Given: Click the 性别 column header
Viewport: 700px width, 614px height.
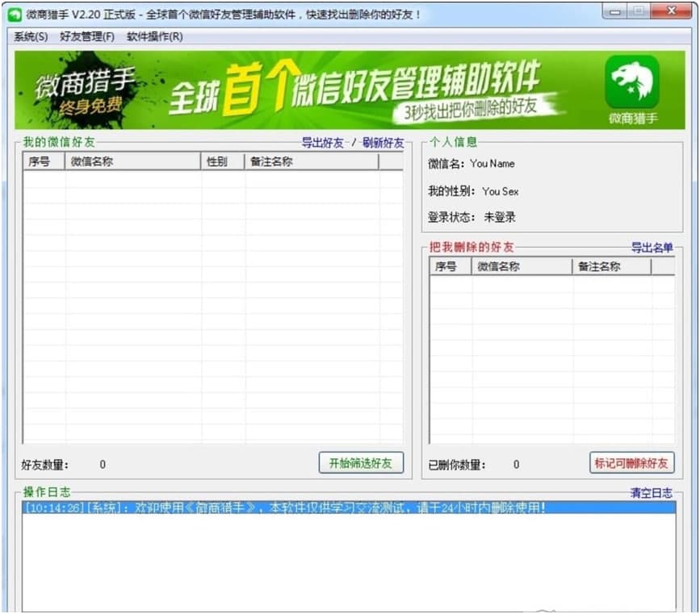Looking at the screenshot, I should pyautogui.click(x=223, y=161).
